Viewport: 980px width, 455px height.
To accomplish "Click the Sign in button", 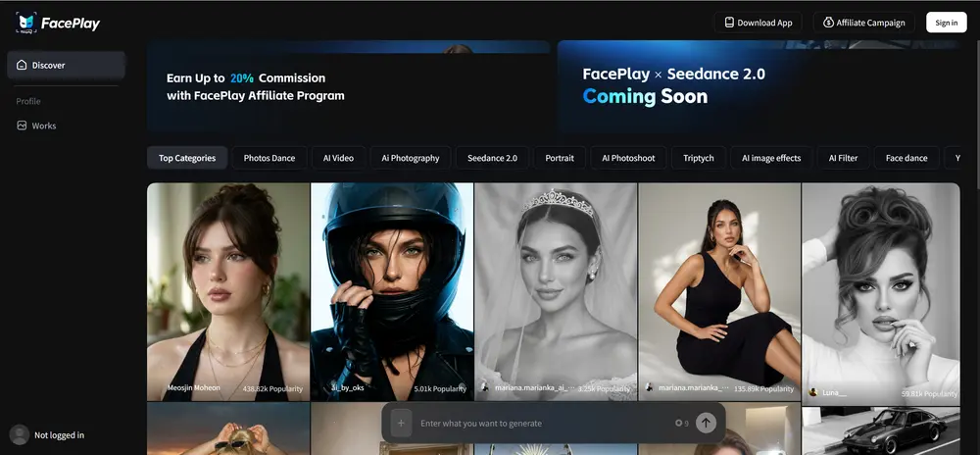I will [947, 23].
